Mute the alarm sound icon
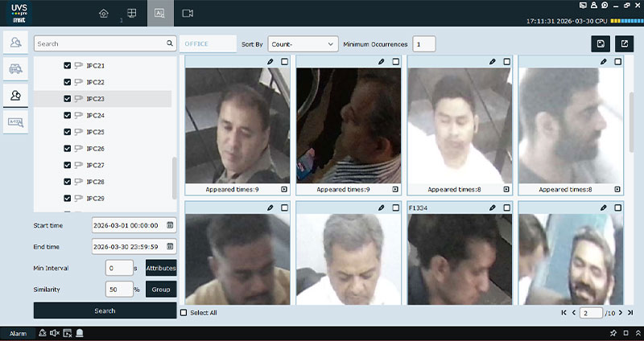Viewport: 644px width, 341px height. [55, 333]
